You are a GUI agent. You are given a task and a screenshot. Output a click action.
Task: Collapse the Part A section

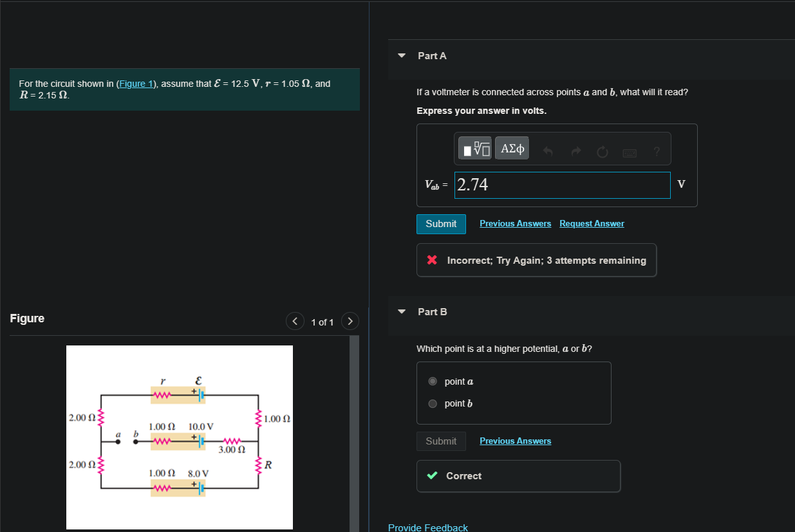coord(400,55)
